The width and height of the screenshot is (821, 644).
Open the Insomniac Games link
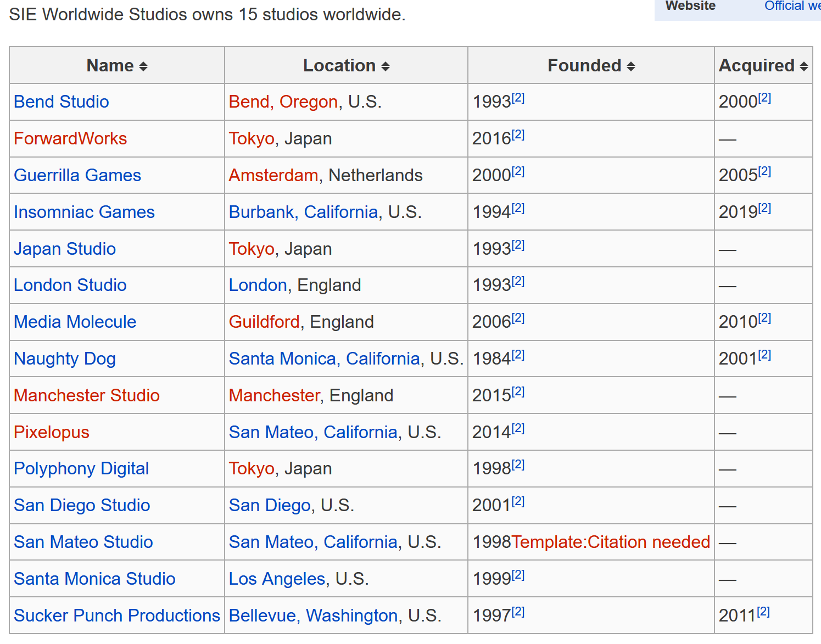click(84, 212)
